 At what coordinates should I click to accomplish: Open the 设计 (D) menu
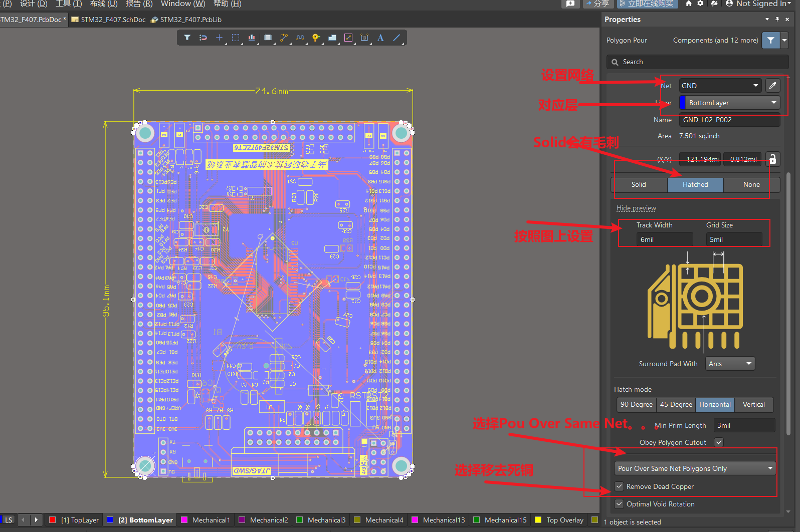pyautogui.click(x=34, y=4)
